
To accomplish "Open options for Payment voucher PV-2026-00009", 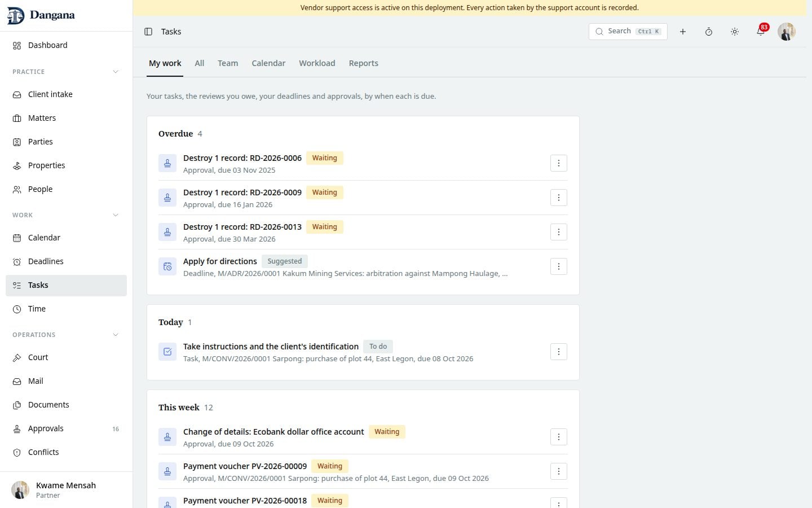I will tap(559, 471).
